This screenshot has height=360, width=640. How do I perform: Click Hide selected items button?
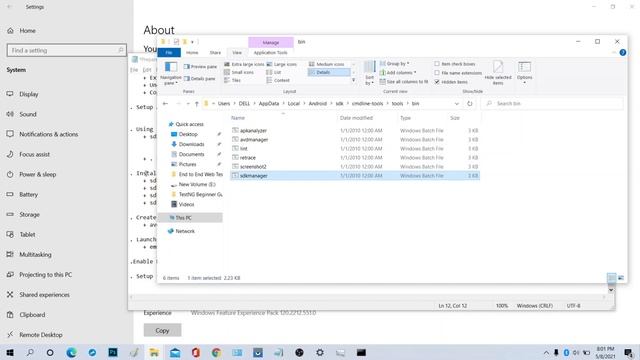coord(498,73)
